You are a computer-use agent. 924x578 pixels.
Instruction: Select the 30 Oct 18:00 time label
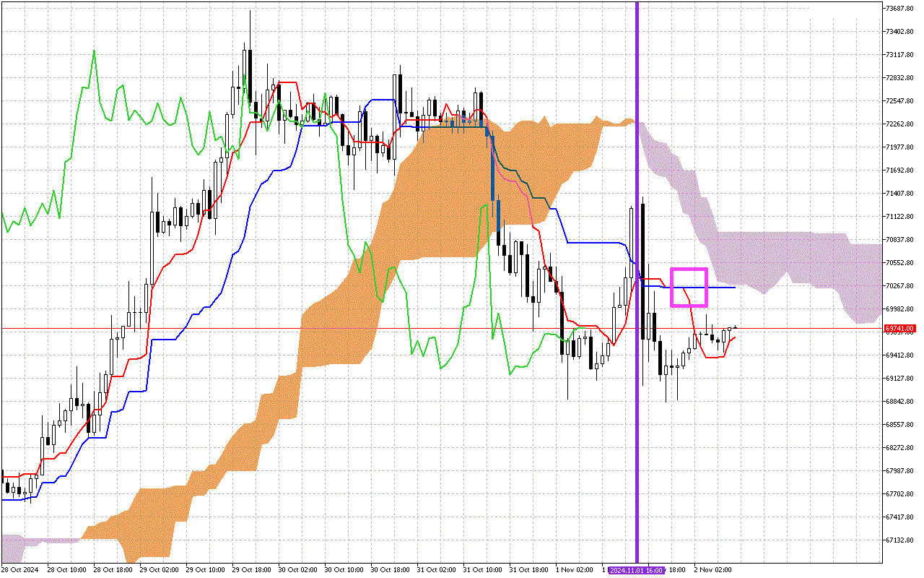(389, 570)
